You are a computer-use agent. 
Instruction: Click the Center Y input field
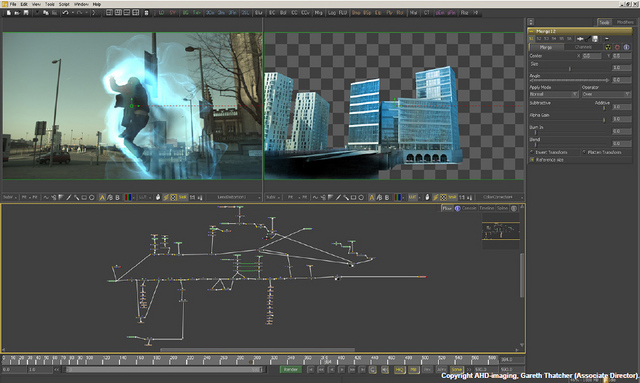click(x=622, y=56)
